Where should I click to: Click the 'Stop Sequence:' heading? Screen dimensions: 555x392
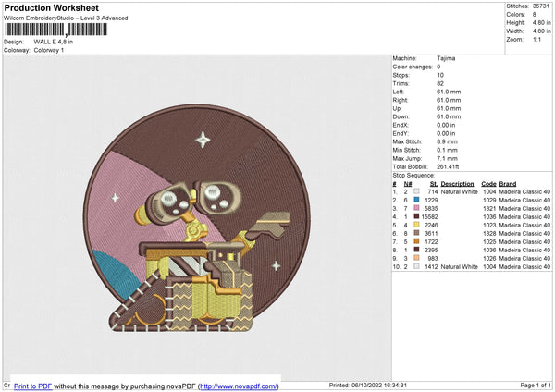(413, 175)
